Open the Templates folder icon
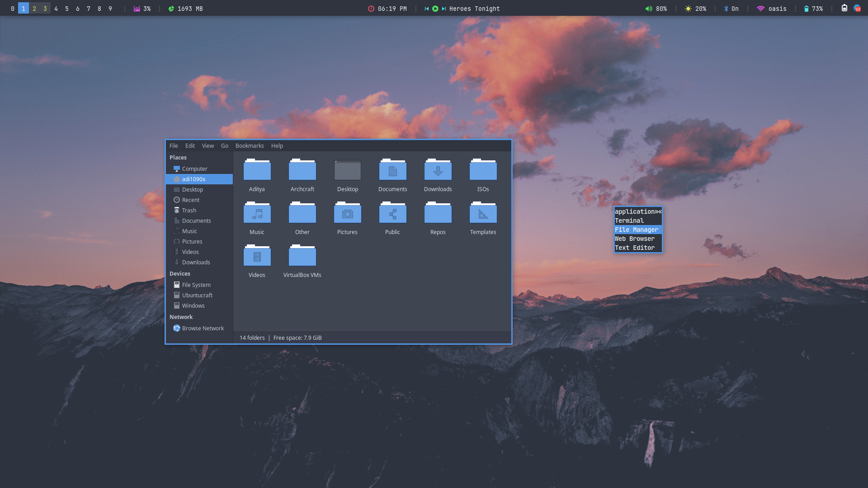This screenshot has width=868, height=488. pyautogui.click(x=483, y=213)
